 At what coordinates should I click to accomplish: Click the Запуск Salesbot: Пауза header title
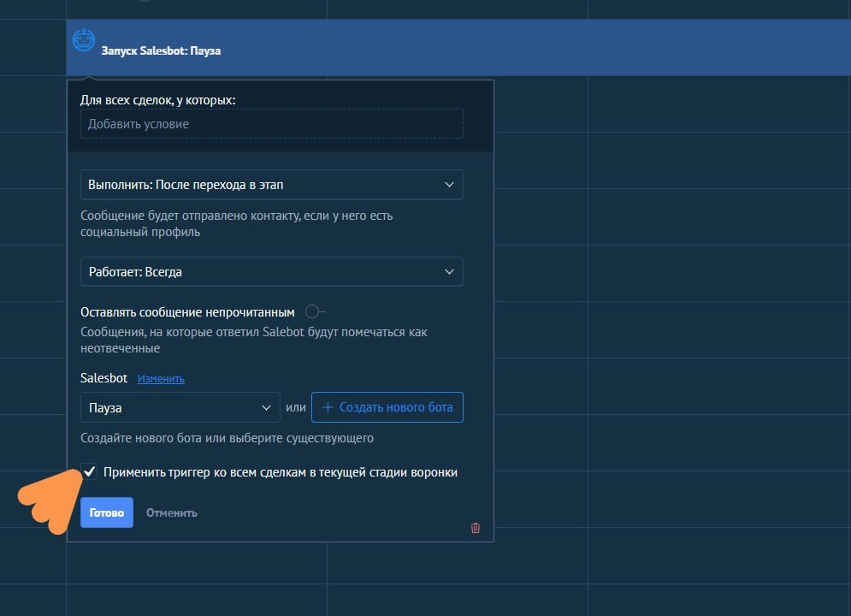tap(161, 51)
